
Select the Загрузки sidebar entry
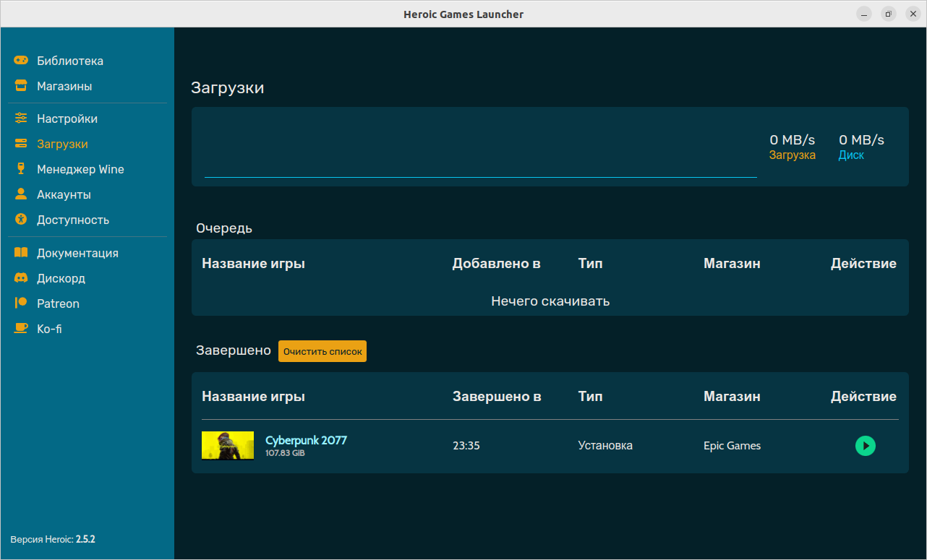(62, 144)
